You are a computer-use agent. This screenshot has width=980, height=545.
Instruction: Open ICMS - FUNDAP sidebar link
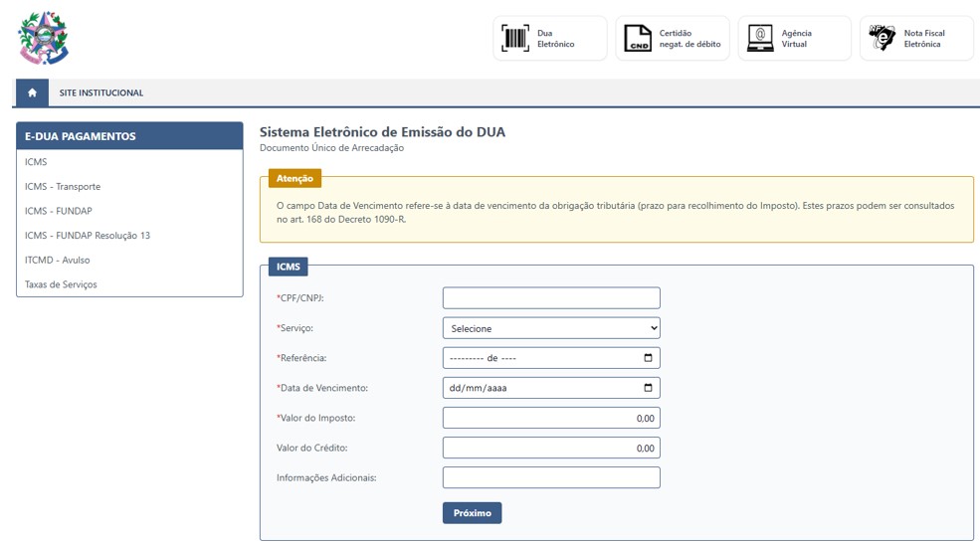[x=59, y=211]
